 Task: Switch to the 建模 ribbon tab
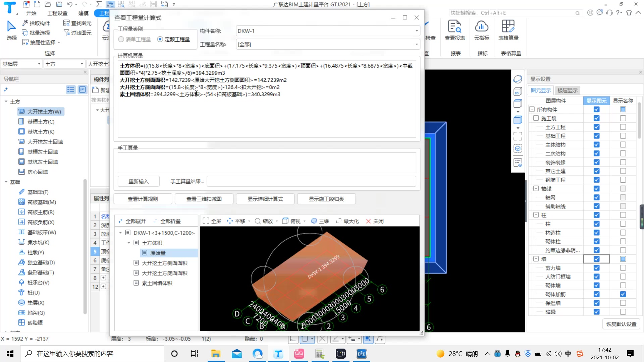click(83, 13)
